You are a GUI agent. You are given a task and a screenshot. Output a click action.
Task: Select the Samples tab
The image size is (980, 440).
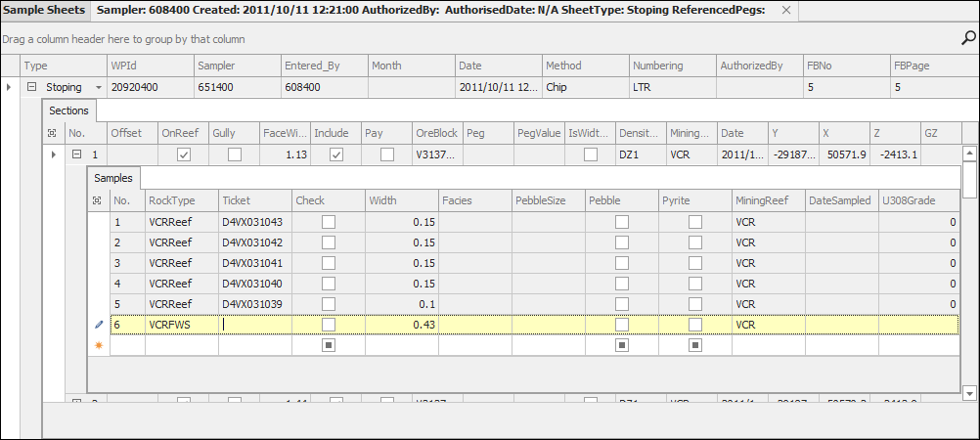click(x=115, y=178)
